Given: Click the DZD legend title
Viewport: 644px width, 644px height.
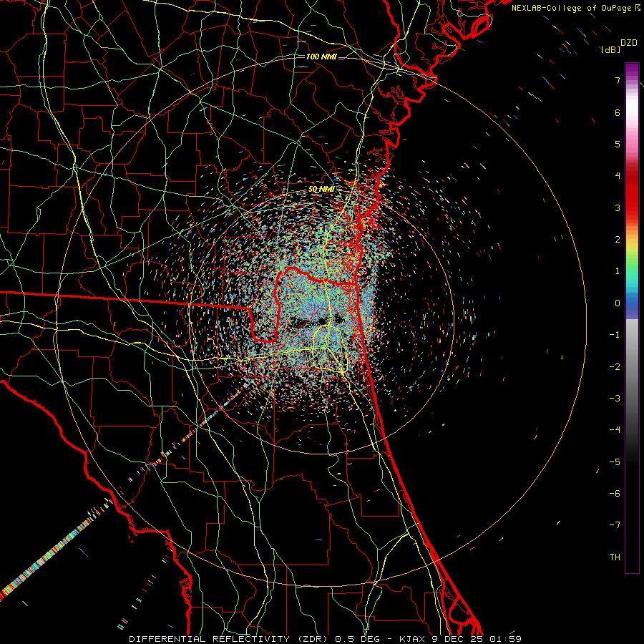Looking at the screenshot, I should (629, 43).
